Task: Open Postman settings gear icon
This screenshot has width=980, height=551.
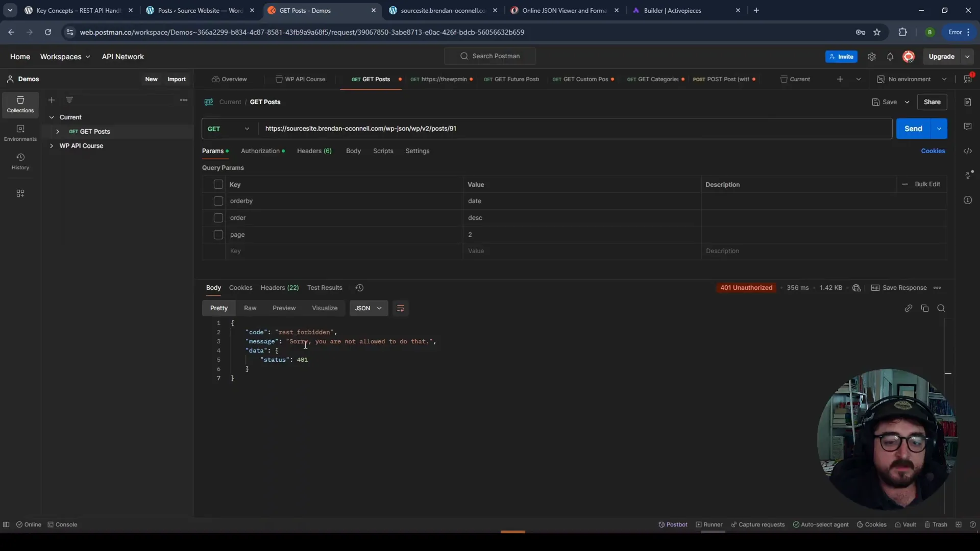Action: coord(872,57)
